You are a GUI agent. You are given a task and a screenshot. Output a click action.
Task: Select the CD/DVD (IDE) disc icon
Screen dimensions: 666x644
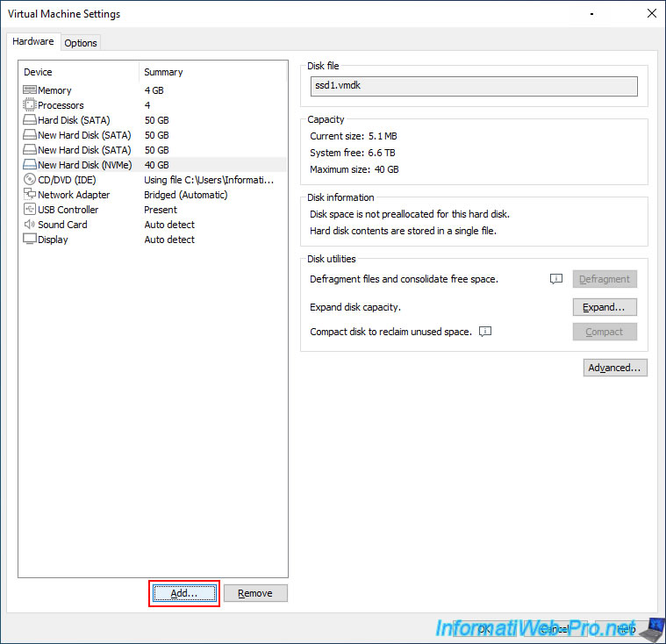point(30,180)
